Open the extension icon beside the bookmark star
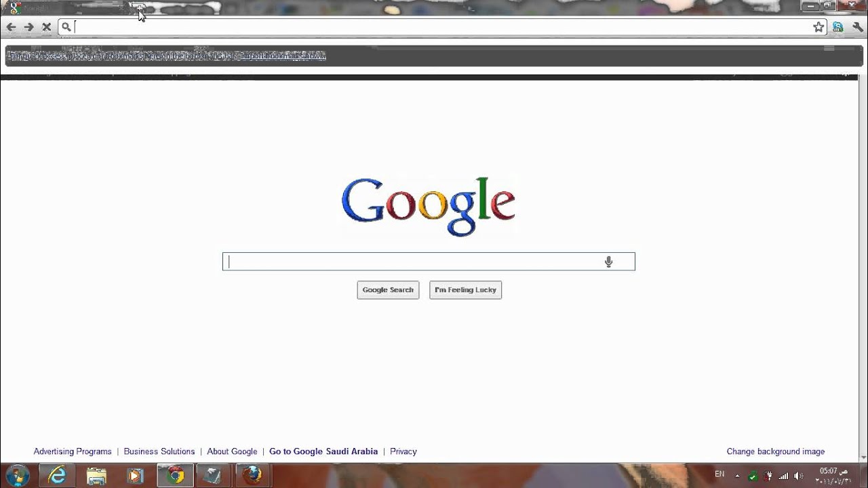The image size is (868, 488). (838, 27)
